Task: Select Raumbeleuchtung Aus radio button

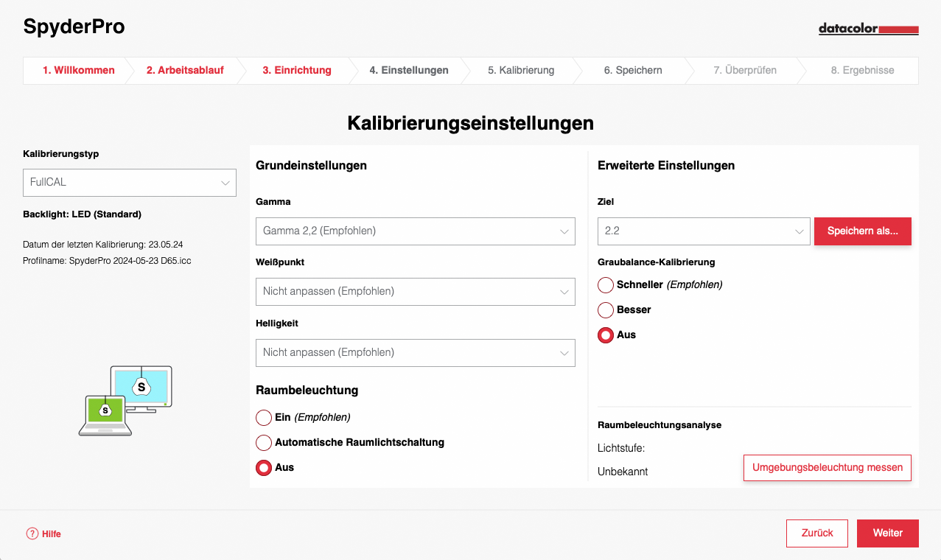Action: tap(264, 468)
